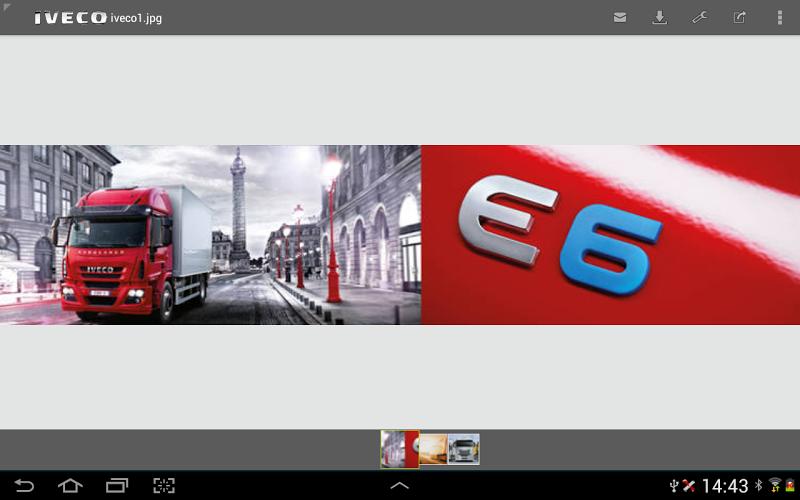The width and height of the screenshot is (800, 500).
Task: Go back with Android back button
Action: (24, 485)
